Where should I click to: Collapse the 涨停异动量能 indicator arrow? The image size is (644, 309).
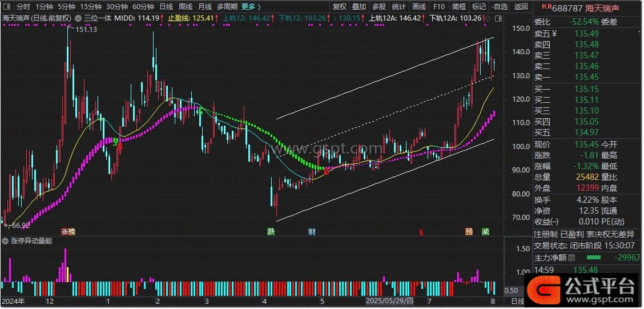5,241
